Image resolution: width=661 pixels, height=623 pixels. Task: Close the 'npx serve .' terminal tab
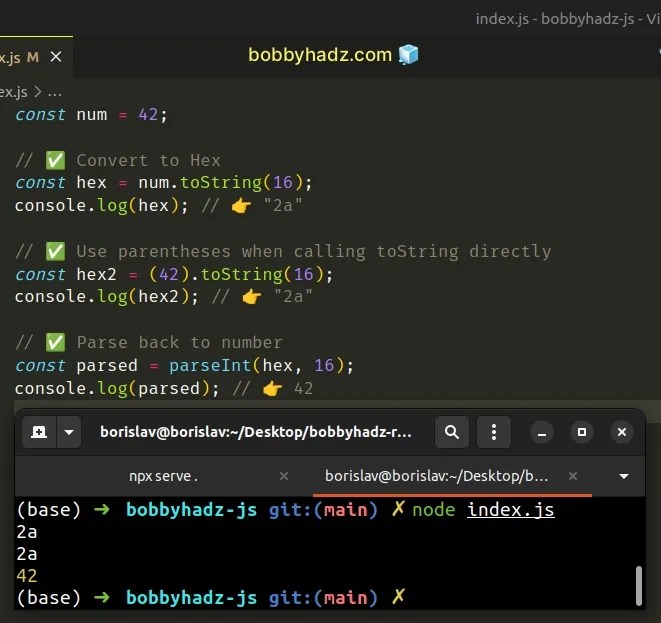pyautogui.click(x=284, y=476)
